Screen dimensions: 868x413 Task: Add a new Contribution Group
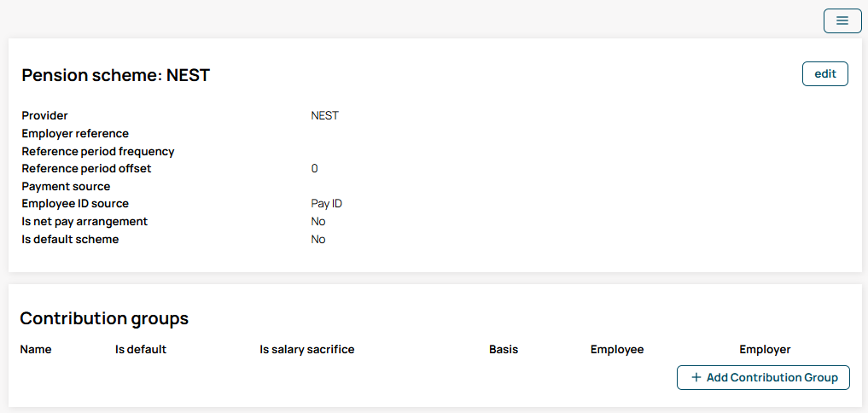click(763, 377)
